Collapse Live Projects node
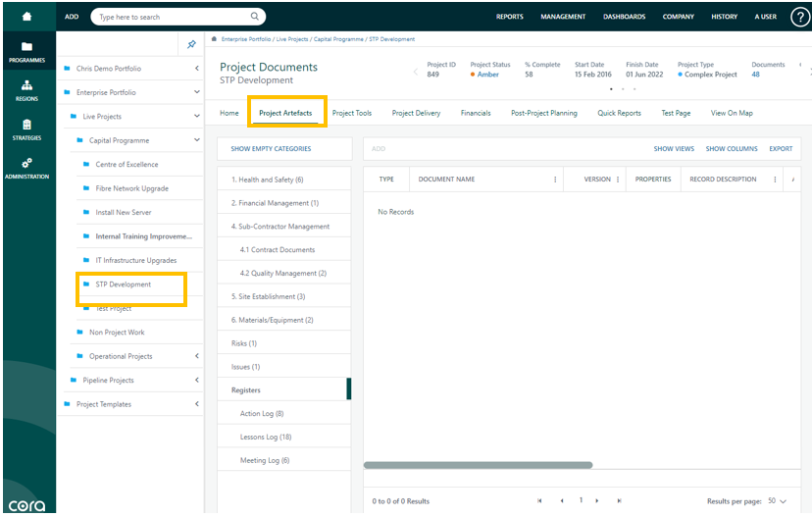 (197, 116)
